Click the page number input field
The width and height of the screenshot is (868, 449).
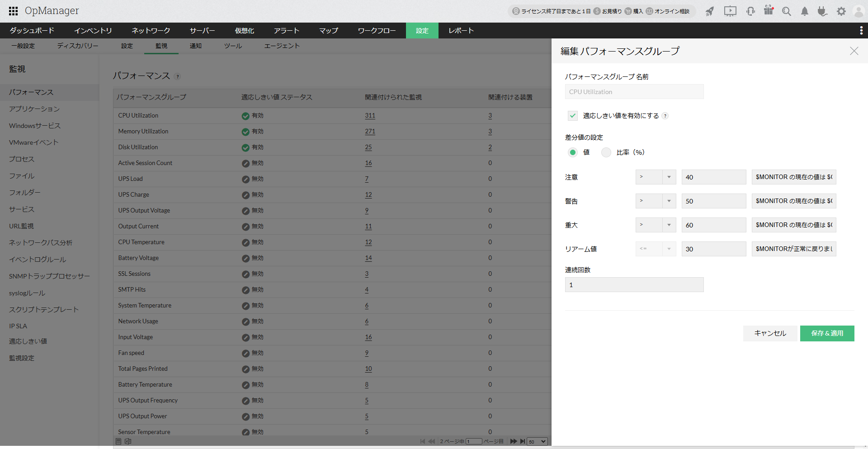pyautogui.click(x=474, y=441)
